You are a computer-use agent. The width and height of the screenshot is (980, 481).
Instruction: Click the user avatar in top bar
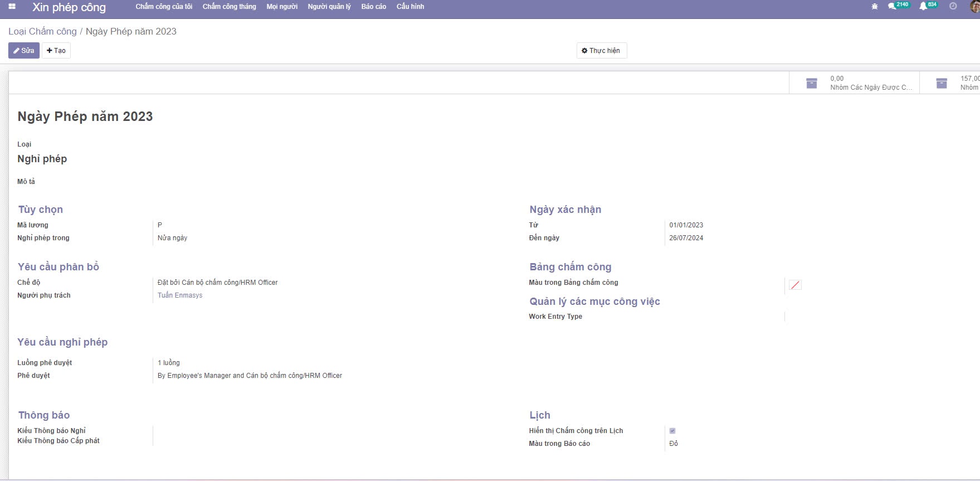point(975,6)
